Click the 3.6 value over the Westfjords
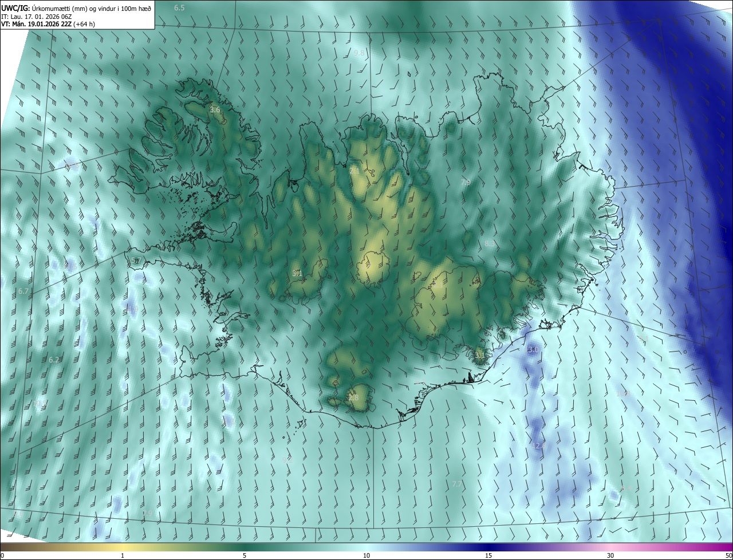 click(x=215, y=109)
